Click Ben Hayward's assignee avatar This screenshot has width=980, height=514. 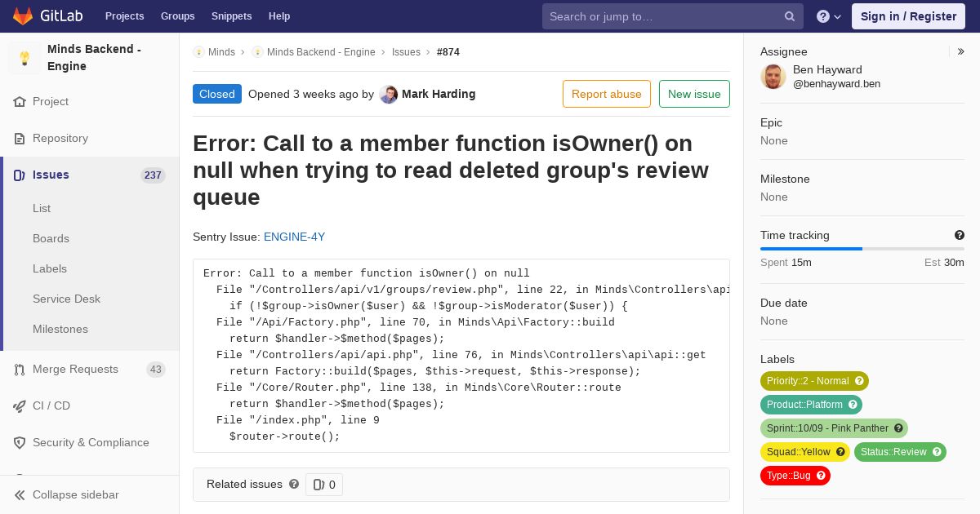[773, 77]
